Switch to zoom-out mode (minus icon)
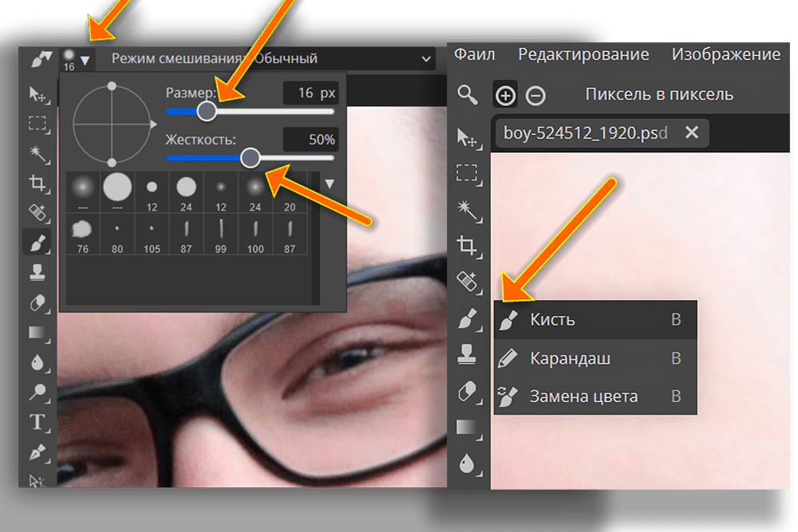This screenshot has height=532, width=798. click(535, 95)
